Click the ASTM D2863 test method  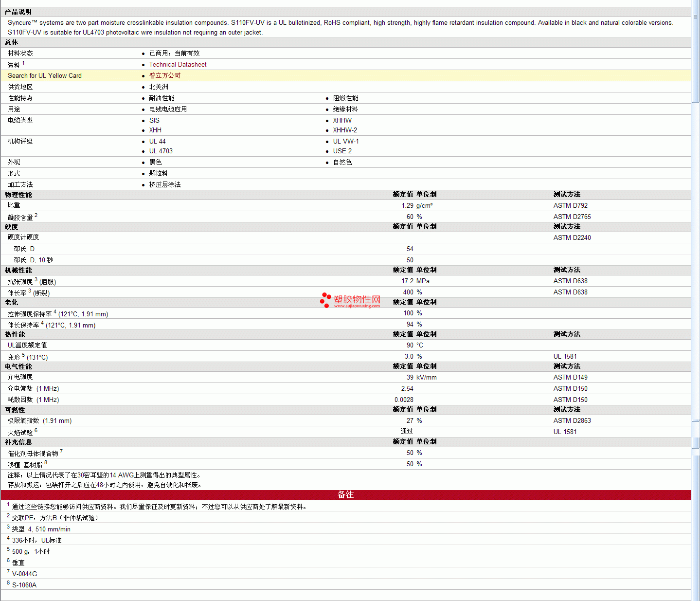(x=572, y=420)
